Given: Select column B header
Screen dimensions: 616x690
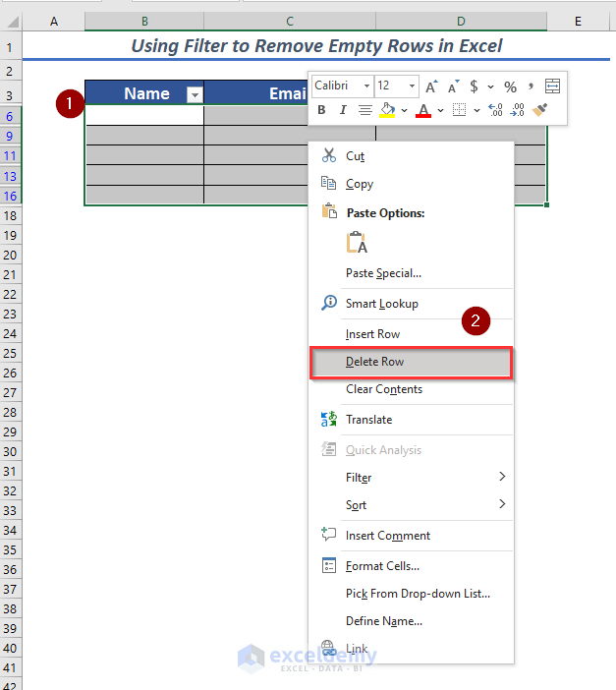Looking at the screenshot, I should point(144,22).
